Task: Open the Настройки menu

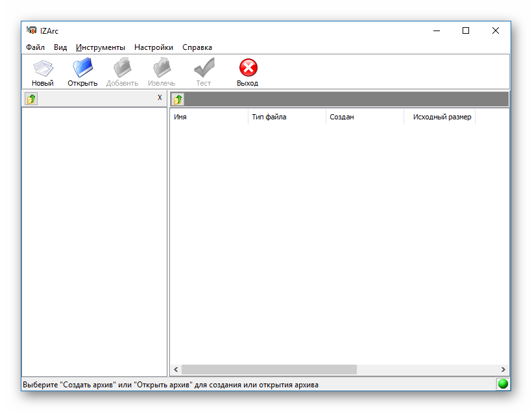Action: click(x=154, y=47)
